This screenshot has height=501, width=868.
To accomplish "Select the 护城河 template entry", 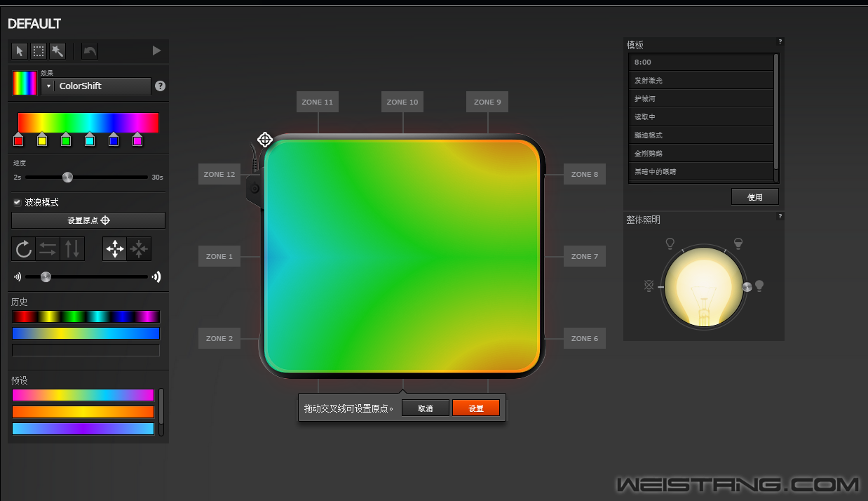I will (x=701, y=99).
